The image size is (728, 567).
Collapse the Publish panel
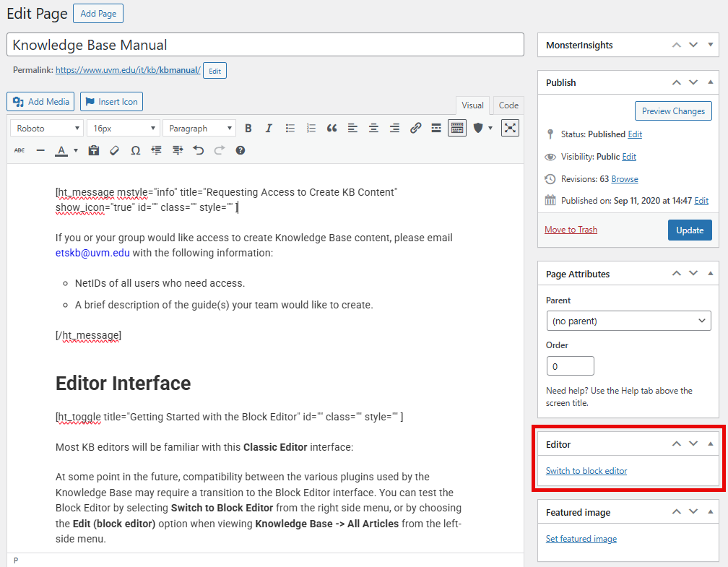tap(711, 82)
